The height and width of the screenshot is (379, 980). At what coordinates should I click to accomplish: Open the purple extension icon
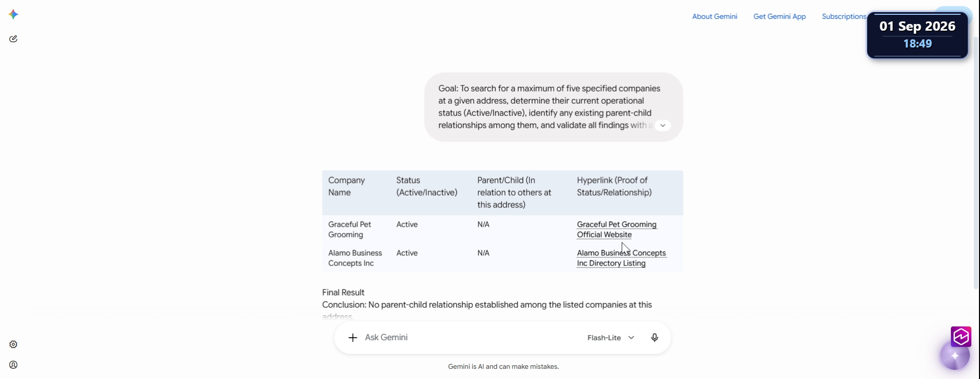961,337
